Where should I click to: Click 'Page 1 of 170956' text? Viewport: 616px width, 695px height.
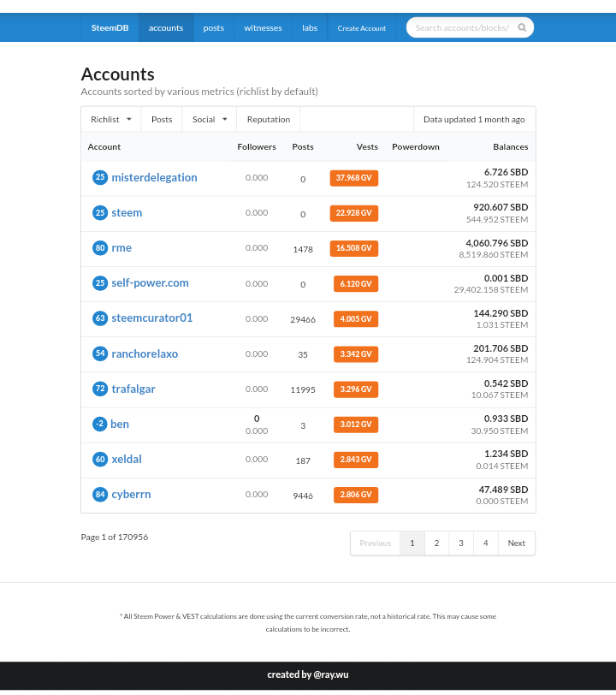pyautogui.click(x=115, y=537)
